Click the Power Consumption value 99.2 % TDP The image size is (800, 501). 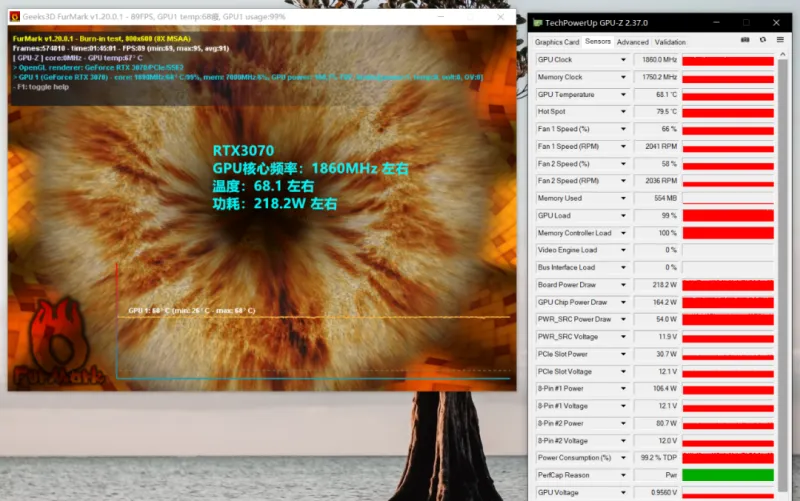tap(657, 458)
